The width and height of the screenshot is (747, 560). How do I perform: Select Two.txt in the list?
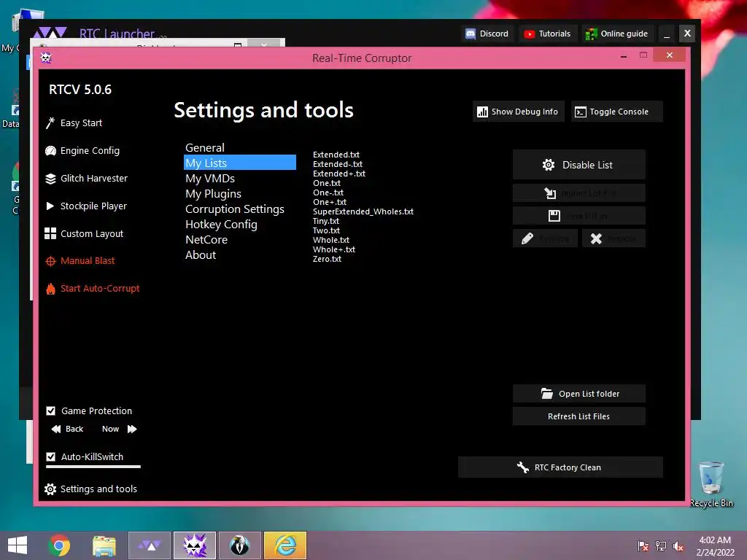coord(326,230)
